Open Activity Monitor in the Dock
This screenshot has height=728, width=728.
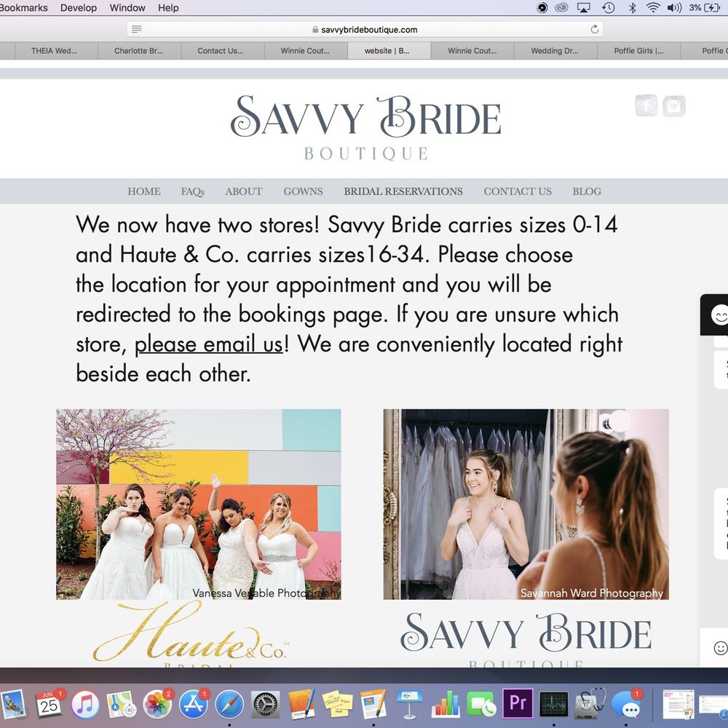click(x=554, y=704)
